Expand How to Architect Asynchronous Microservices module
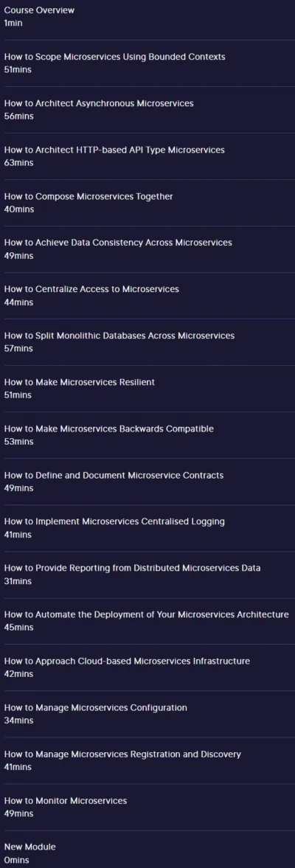Screen dimensions: 295x868 [147, 110]
